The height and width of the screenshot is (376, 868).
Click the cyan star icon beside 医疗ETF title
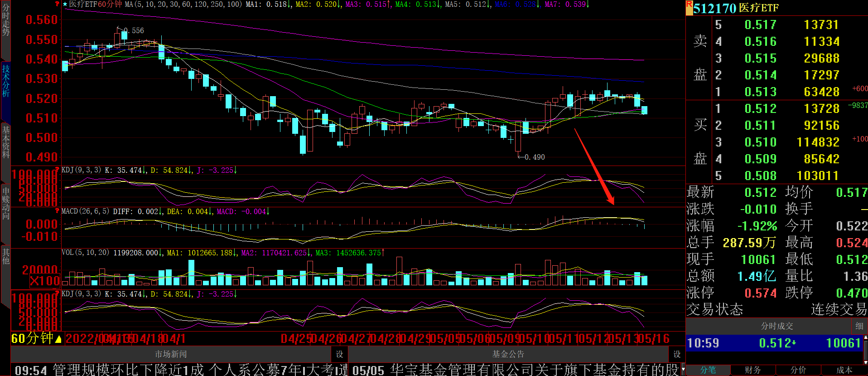coord(65,4)
